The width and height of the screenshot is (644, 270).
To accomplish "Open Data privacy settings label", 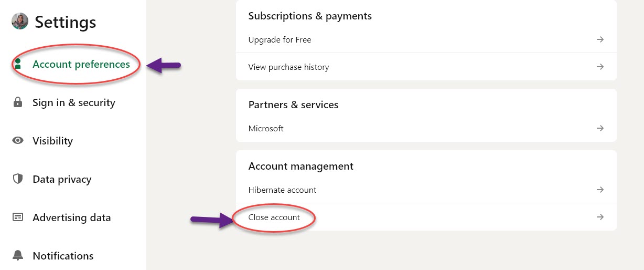I will pyautogui.click(x=62, y=179).
